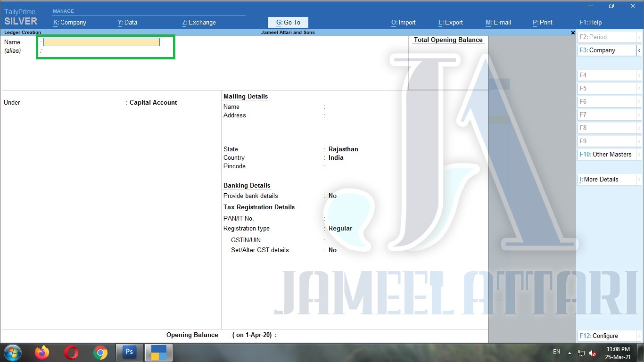Open the Z: Exchange menu
Viewport: 644px width, 362px height.
199,22
